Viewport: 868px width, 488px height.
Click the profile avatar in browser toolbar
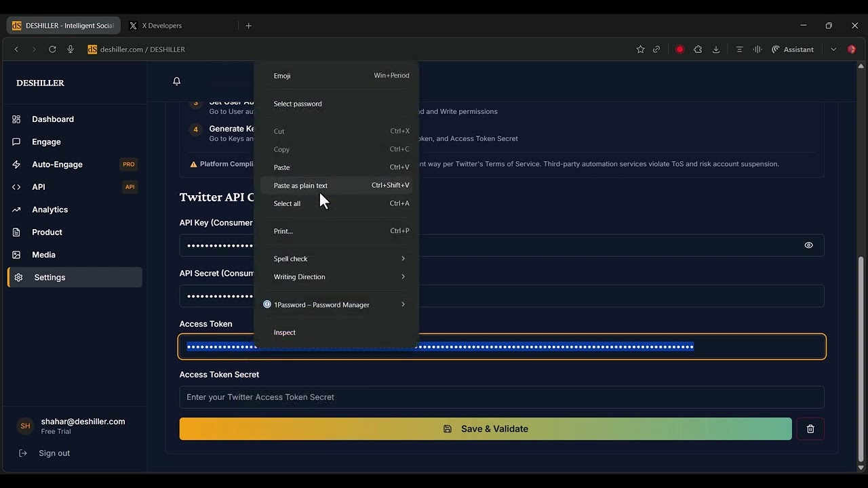tap(852, 49)
